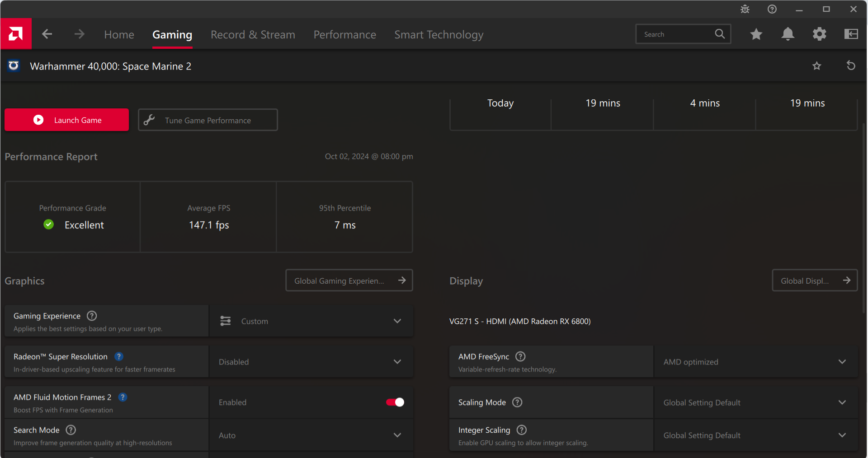Image resolution: width=868 pixels, height=458 pixels.
Task: Open the Record & Stream tab
Action: tap(253, 35)
